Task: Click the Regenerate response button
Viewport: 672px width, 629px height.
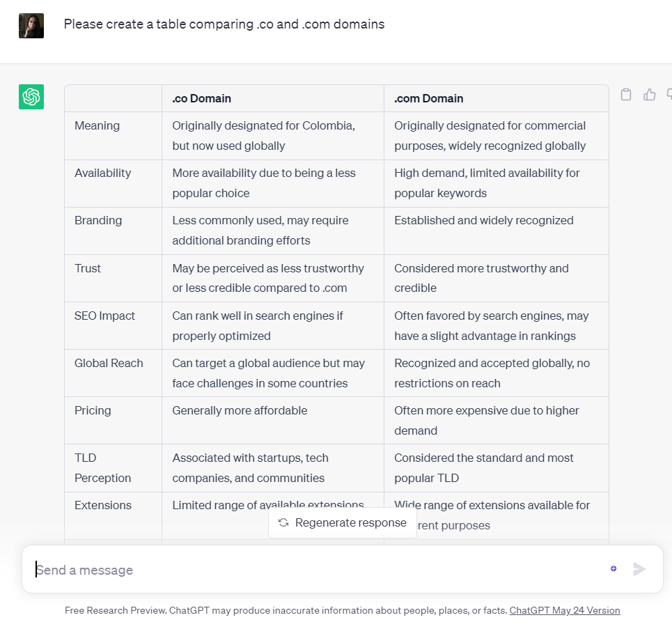Action: point(343,522)
